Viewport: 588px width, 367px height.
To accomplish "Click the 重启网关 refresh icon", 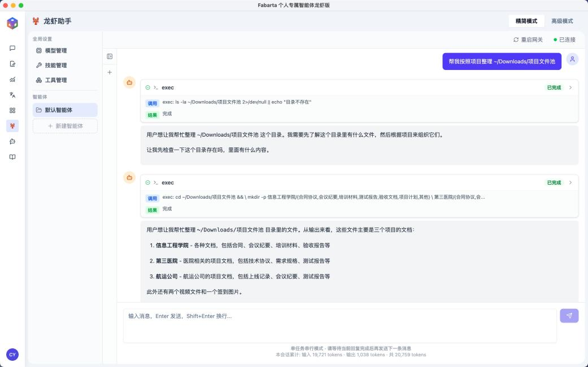I will click(516, 40).
